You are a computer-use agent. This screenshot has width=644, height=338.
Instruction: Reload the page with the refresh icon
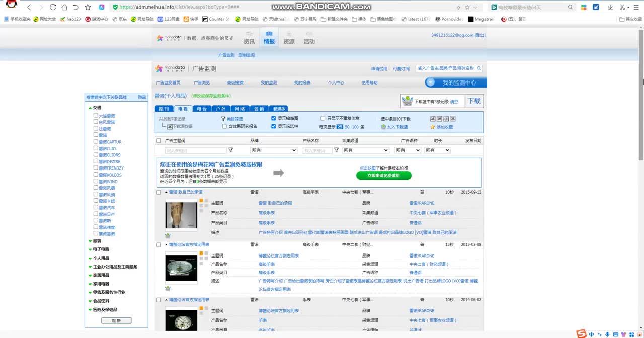coord(53,7)
